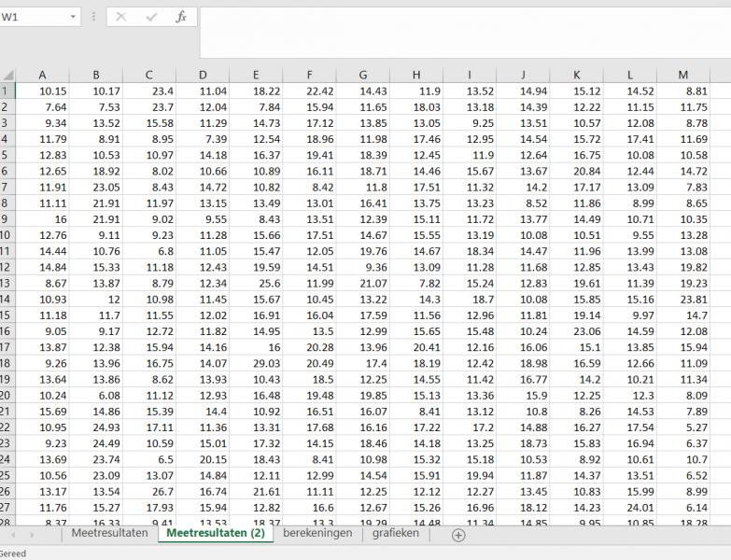731x560 pixels.
Task: Switch to the Meetresultaten sheet tab
Action: pos(109,534)
